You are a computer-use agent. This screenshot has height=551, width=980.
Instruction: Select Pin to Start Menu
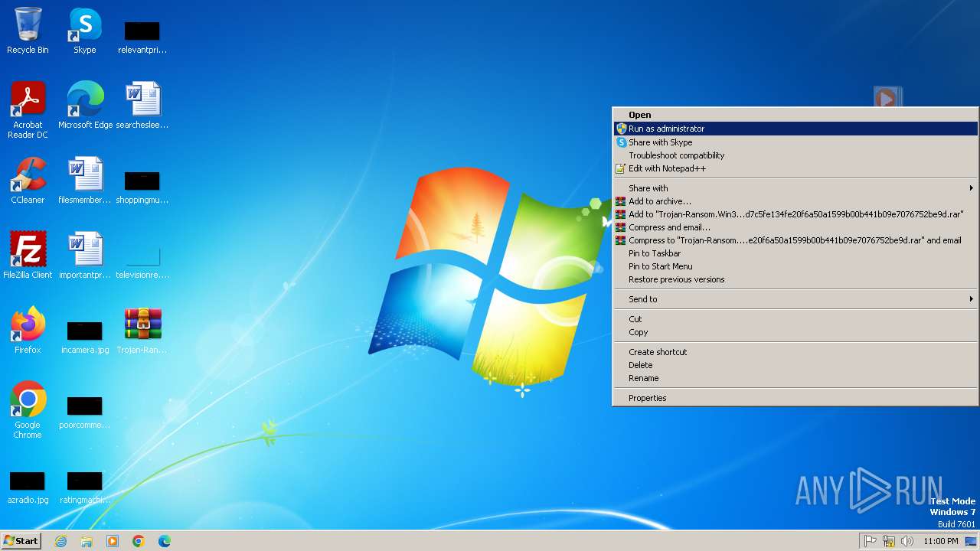point(795,266)
